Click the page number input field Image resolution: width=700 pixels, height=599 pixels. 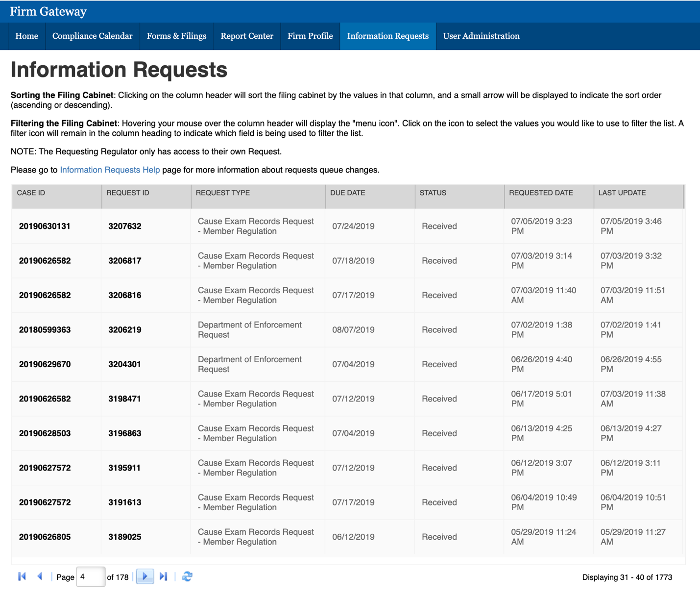(90, 577)
